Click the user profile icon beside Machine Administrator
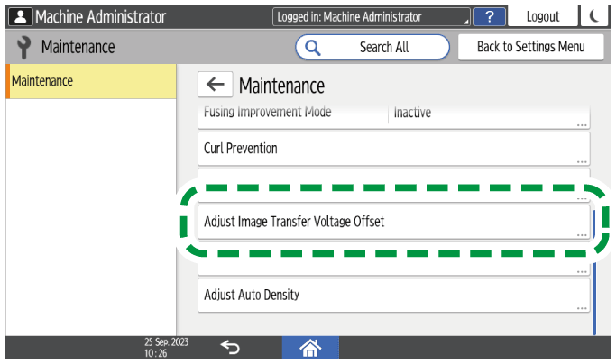This screenshot has width=616, height=364. tap(20, 16)
